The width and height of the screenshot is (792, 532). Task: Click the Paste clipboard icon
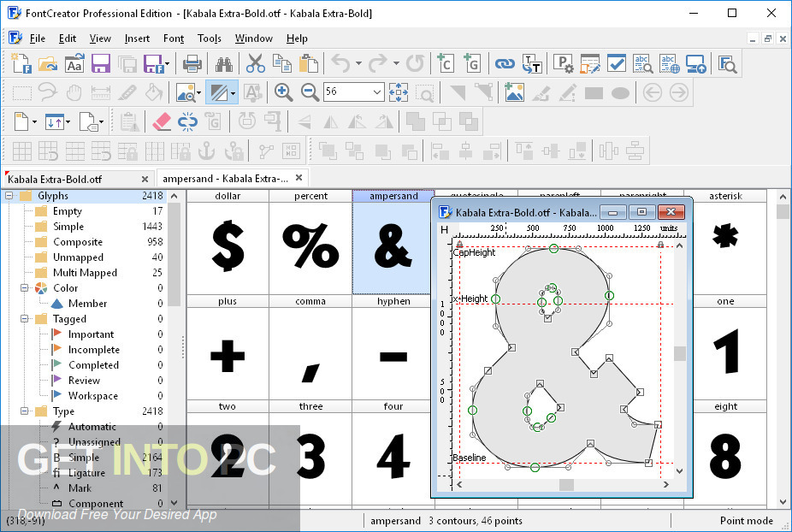[x=309, y=63]
